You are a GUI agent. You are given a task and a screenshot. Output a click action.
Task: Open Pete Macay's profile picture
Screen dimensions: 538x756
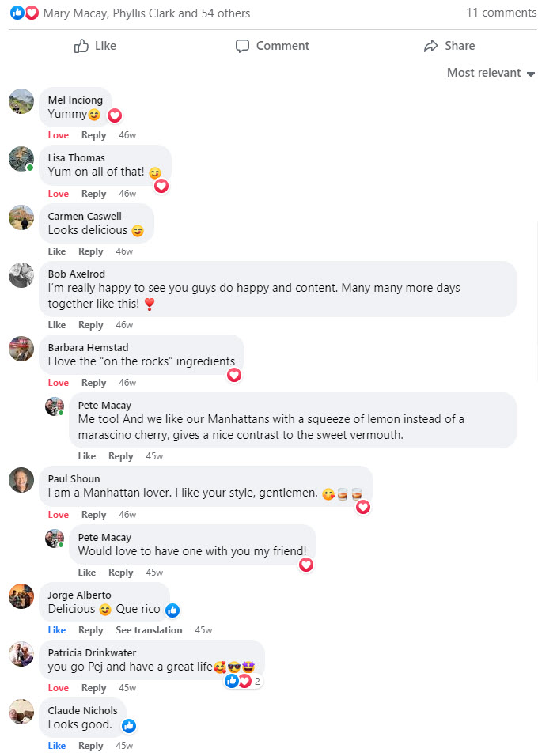pyautogui.click(x=54, y=405)
